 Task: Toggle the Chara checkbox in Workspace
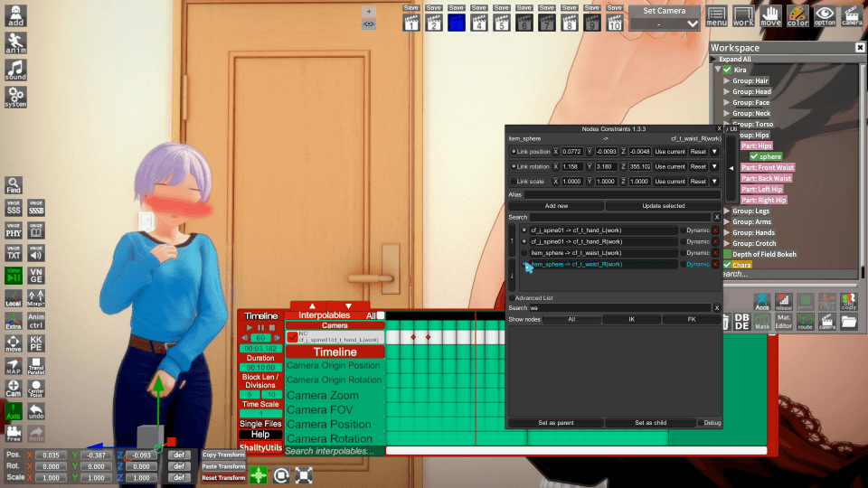(x=727, y=265)
